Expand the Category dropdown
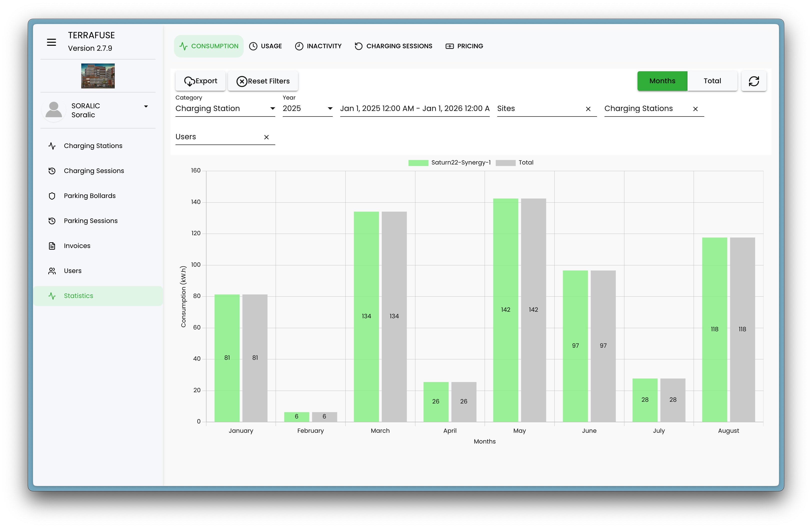Viewport: 812px width, 528px height. 225,109
